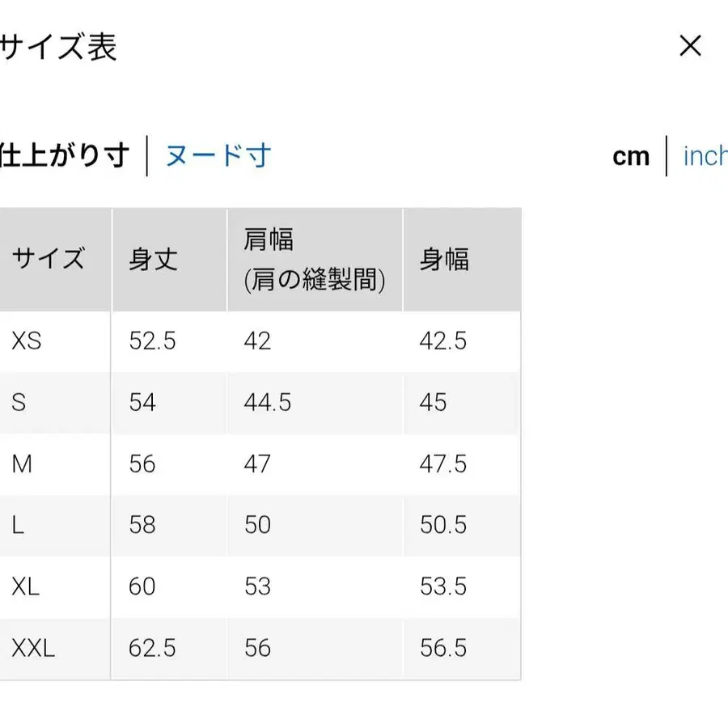Select the 仕上がり寸 measurement tab

(x=65, y=155)
